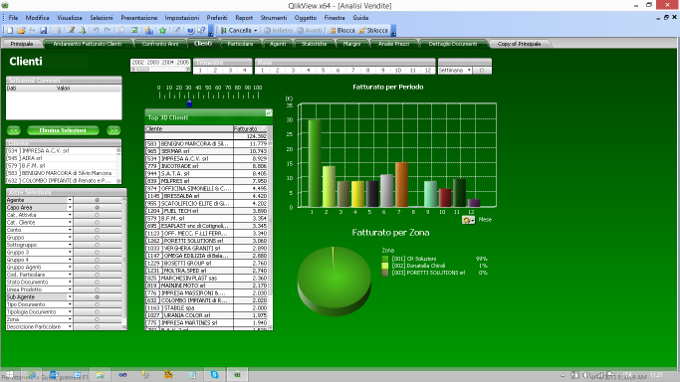Open a file using the folder icon
Image resolution: width=680 pixels, height=382 pixels.
[x=21, y=30]
